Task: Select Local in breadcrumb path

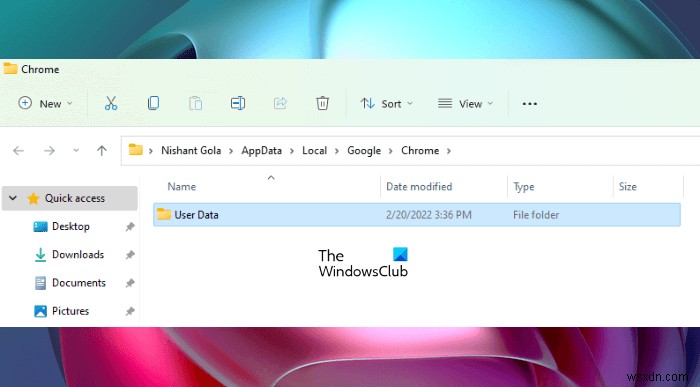Action: pos(314,151)
